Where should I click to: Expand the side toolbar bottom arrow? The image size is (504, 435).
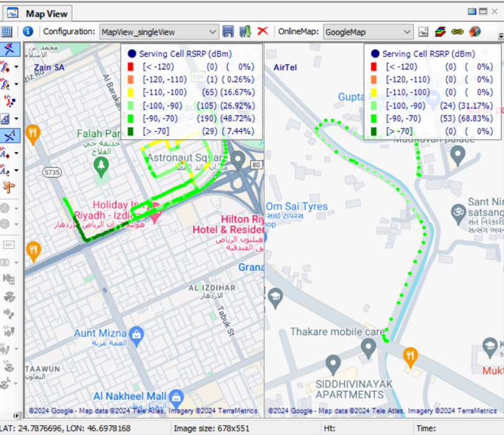(16, 416)
